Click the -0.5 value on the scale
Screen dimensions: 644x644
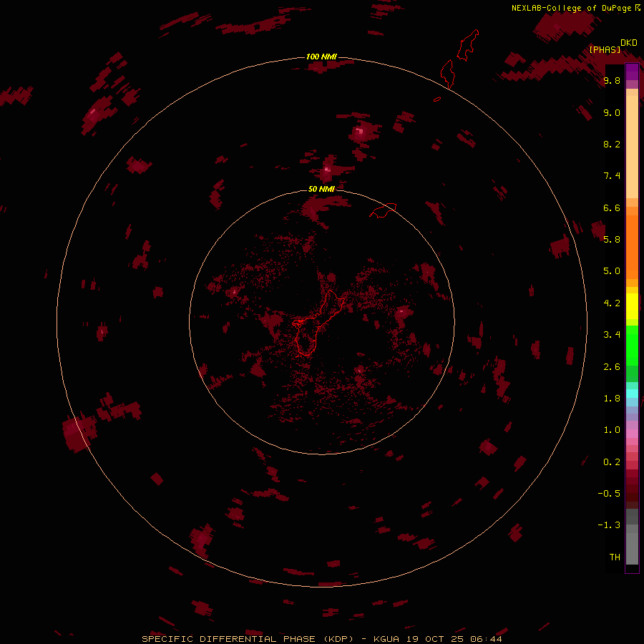tap(609, 494)
